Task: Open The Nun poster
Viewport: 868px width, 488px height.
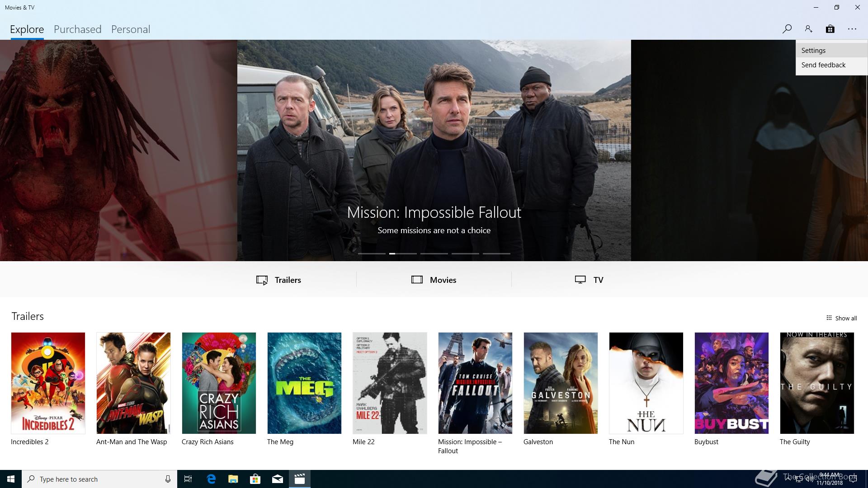Action: tap(646, 383)
